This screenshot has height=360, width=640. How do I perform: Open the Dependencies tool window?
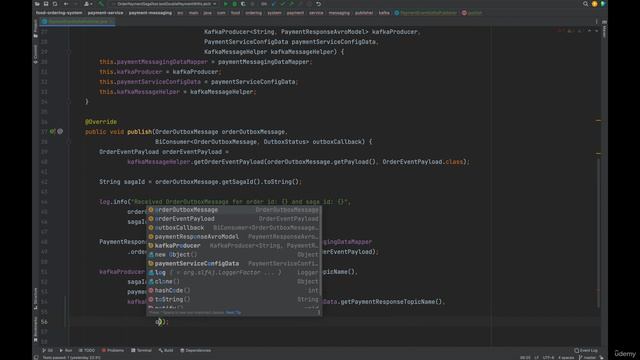pyautogui.click(x=196, y=350)
